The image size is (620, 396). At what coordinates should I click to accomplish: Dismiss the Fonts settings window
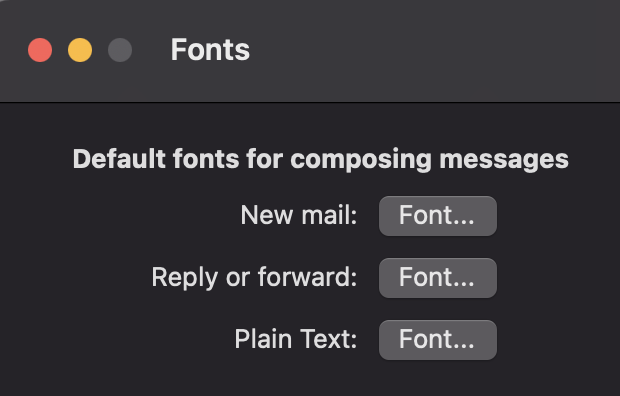(40, 50)
